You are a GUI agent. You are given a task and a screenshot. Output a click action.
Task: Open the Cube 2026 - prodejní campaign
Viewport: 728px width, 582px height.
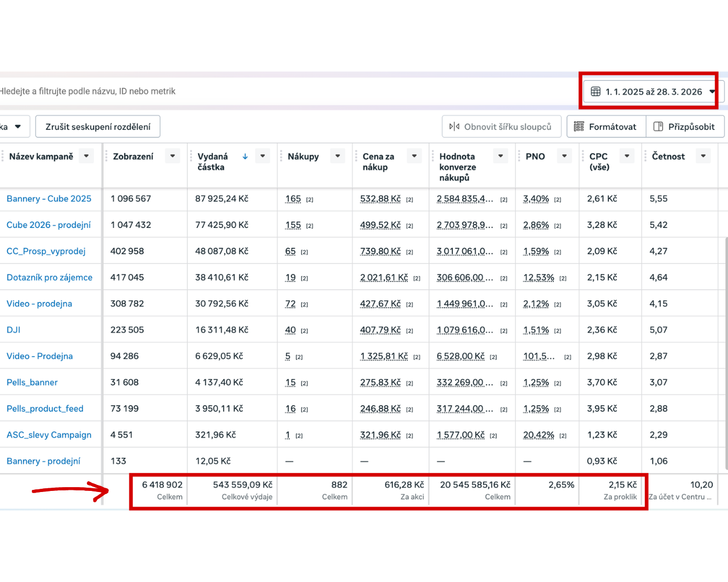(49, 225)
